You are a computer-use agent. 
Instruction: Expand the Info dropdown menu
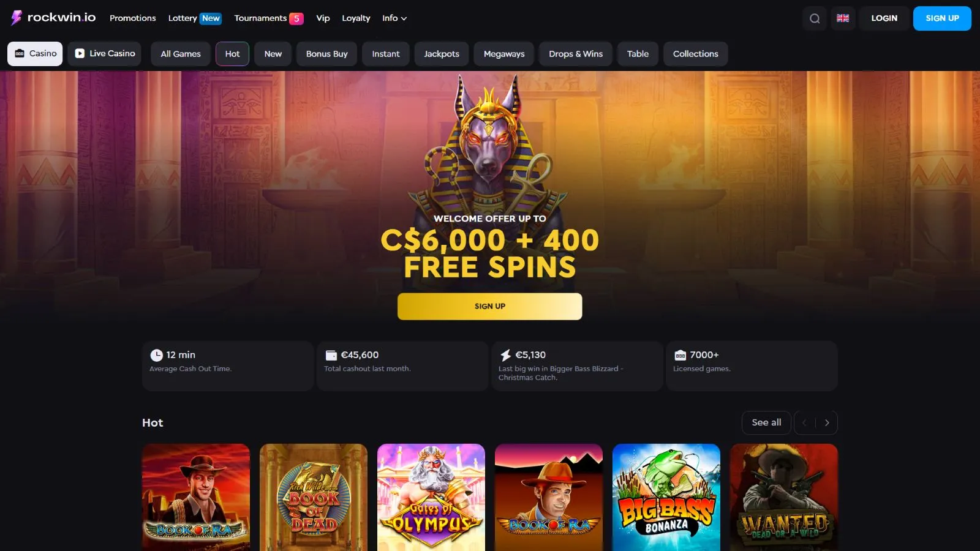pyautogui.click(x=394, y=18)
